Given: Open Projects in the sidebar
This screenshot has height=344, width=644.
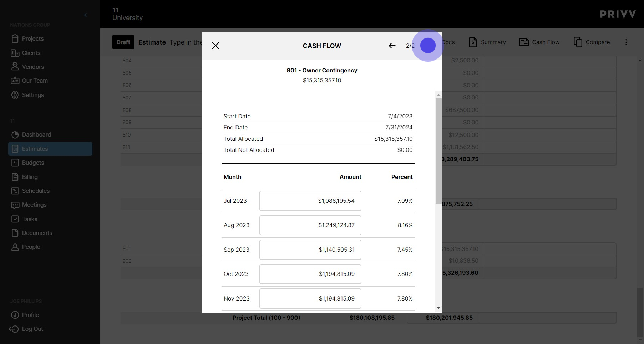Looking at the screenshot, I should (27, 38).
